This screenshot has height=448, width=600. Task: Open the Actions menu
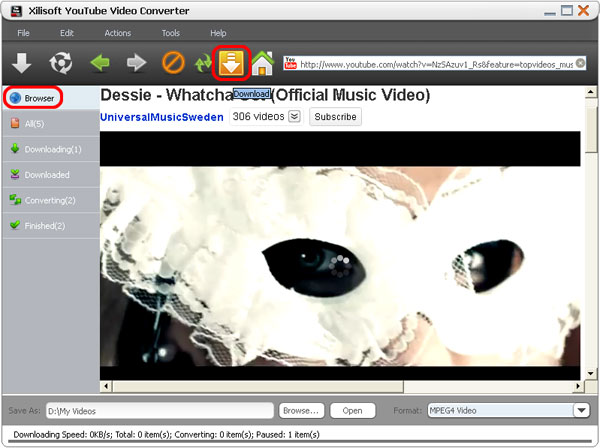pyautogui.click(x=118, y=33)
